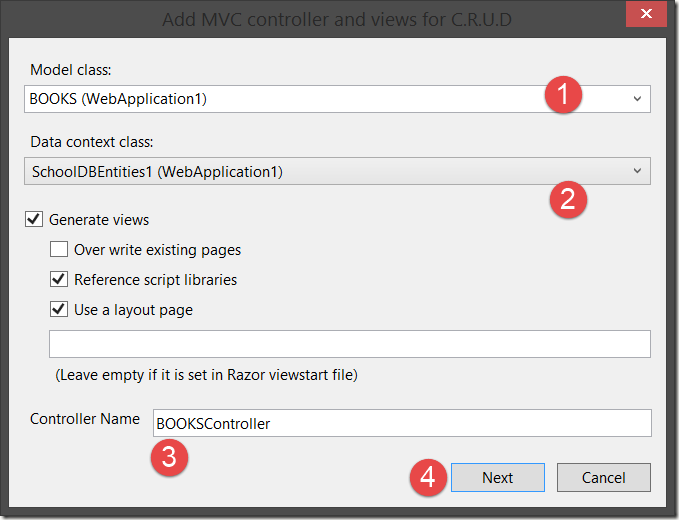Cancel the add controller dialog
Screen dimensions: 679x520
coord(603,478)
